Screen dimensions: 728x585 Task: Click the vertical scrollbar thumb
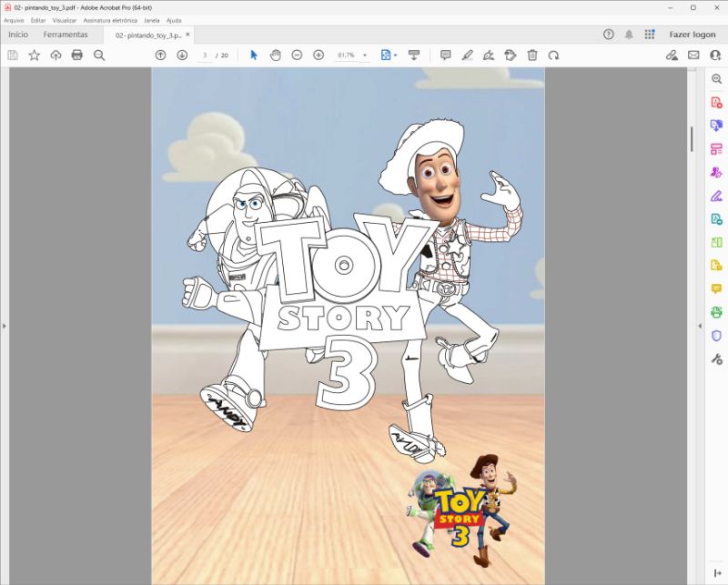[x=692, y=139]
